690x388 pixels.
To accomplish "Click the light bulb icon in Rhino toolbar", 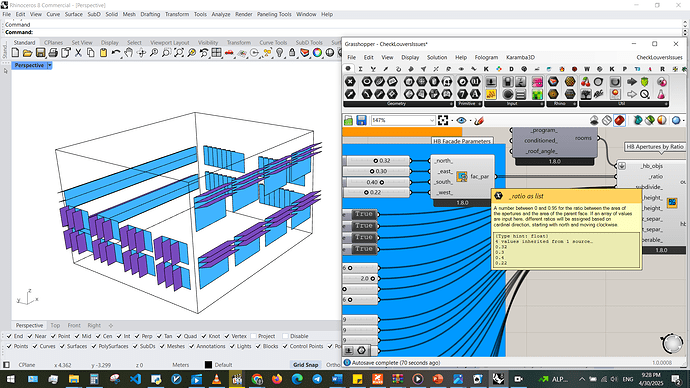I will pyautogui.click(x=279, y=53).
